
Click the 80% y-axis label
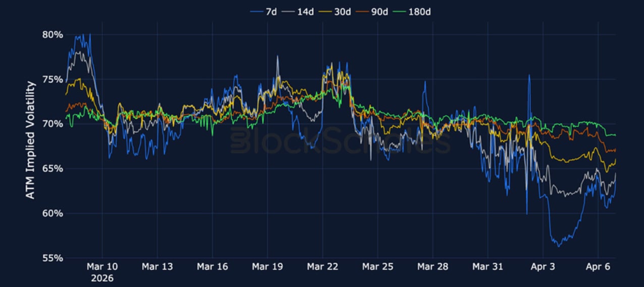52,35
